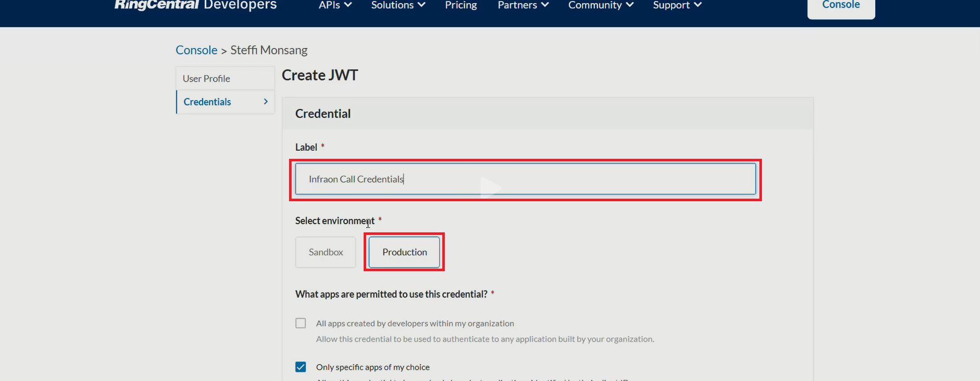This screenshot has height=381, width=980.
Task: Go to the Pricing page
Action: click(461, 5)
